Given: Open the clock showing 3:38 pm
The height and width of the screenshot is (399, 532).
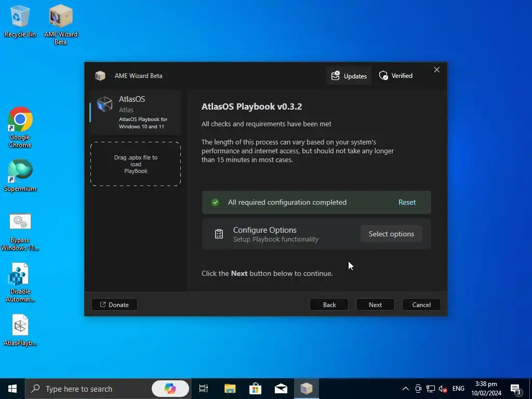Looking at the screenshot, I should 486,389.
